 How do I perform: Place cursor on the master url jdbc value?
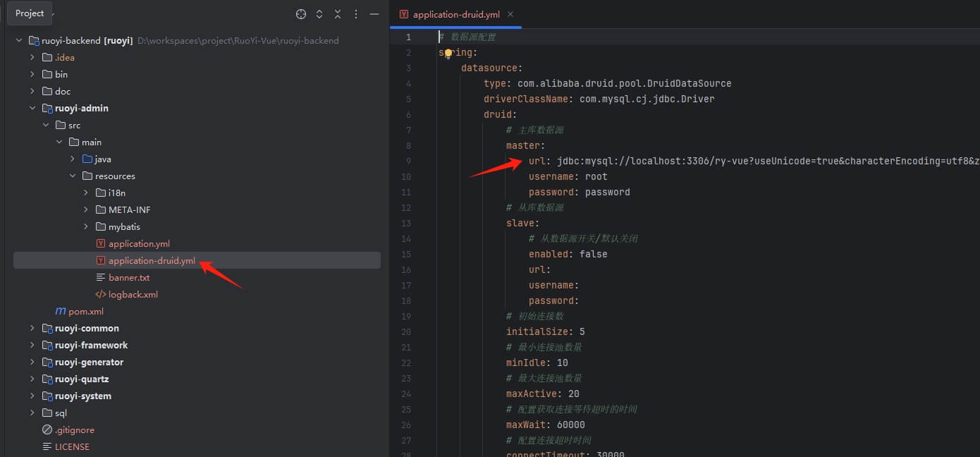click(768, 161)
